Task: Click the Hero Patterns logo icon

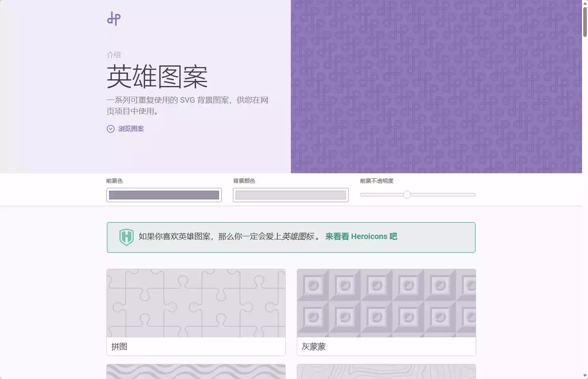Action: click(x=114, y=19)
